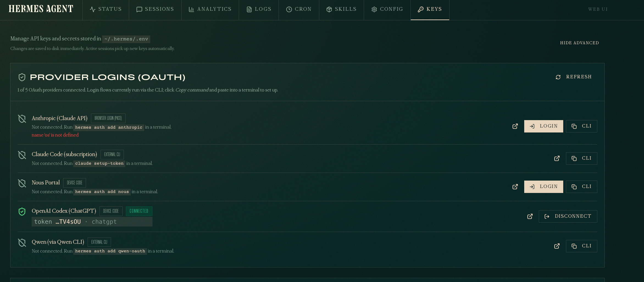Open the OpenAI Codex external link icon
Screen dimensions: 644x282
pos(530,216)
